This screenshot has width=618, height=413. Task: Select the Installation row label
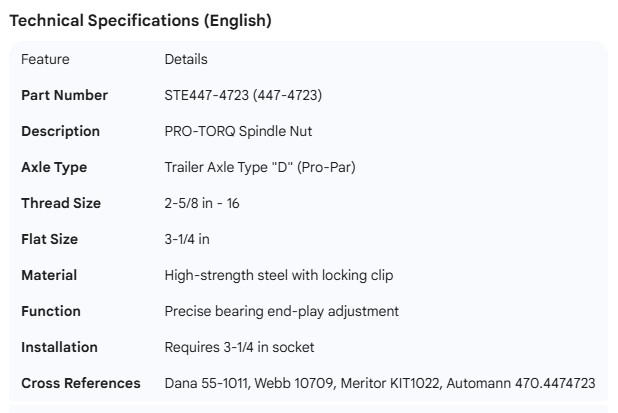pos(59,347)
